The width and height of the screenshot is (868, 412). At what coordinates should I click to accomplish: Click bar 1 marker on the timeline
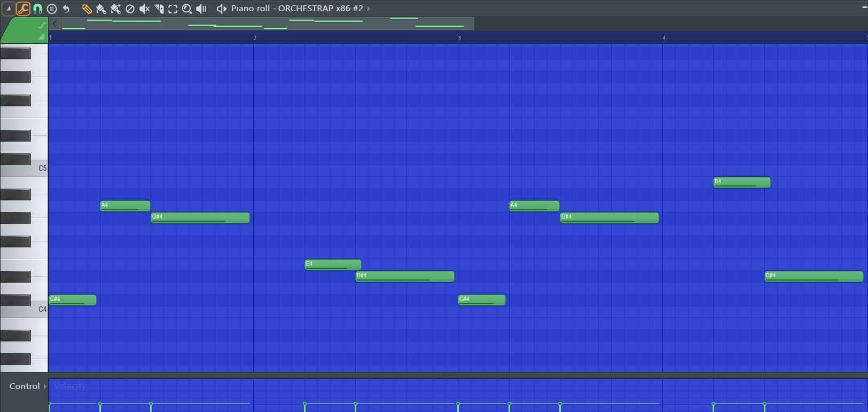pyautogui.click(x=51, y=38)
